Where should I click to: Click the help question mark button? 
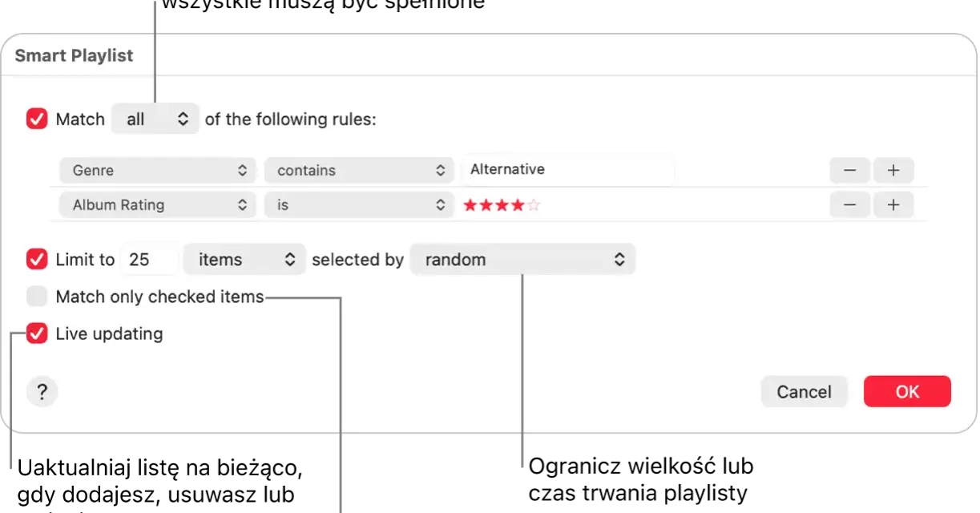tap(42, 393)
